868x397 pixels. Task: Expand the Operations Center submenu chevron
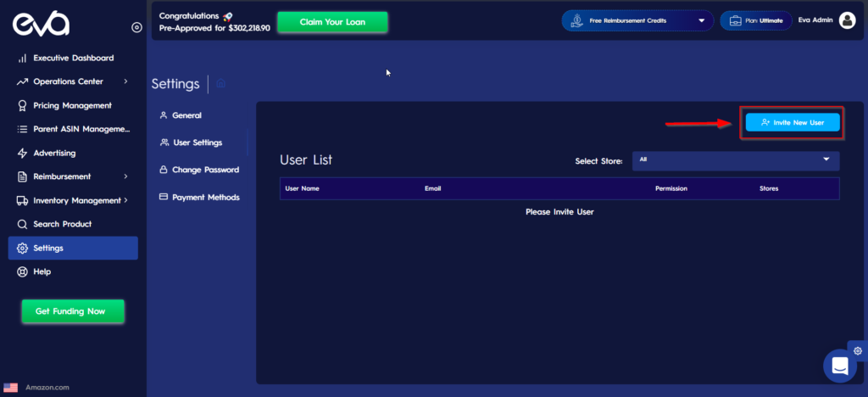point(125,81)
